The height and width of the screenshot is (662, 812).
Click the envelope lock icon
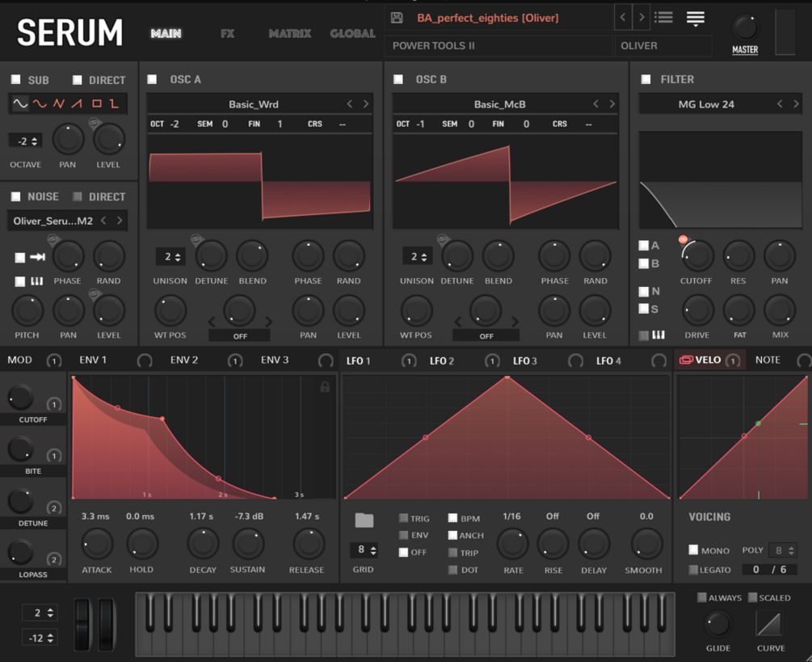(325, 386)
